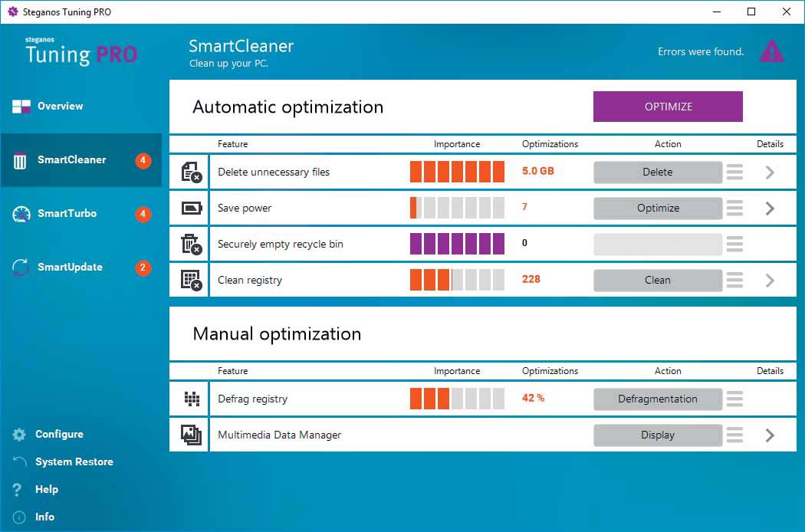Click the Steganos title bar app icon
Screen dimensions: 805x532
tap(13, 11)
